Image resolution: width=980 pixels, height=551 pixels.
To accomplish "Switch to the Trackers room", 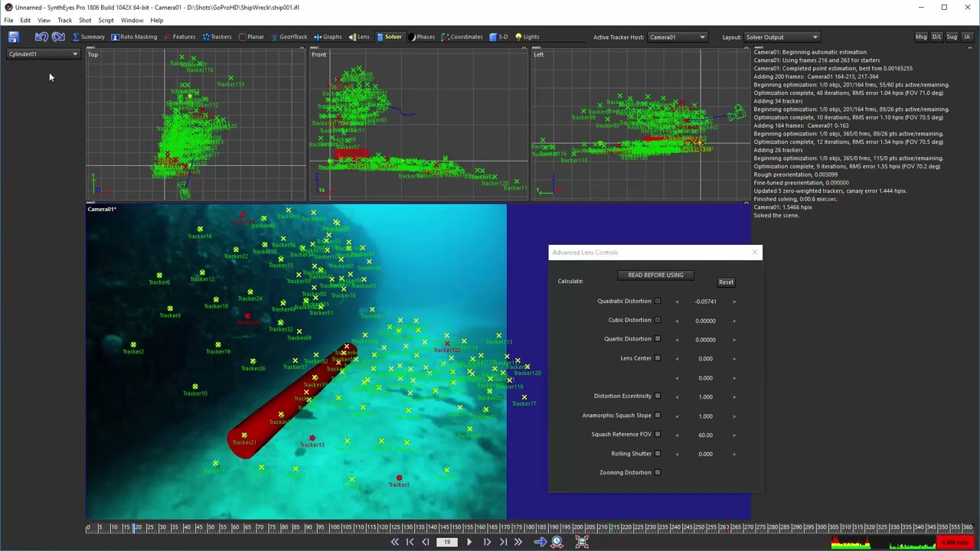I will (217, 37).
